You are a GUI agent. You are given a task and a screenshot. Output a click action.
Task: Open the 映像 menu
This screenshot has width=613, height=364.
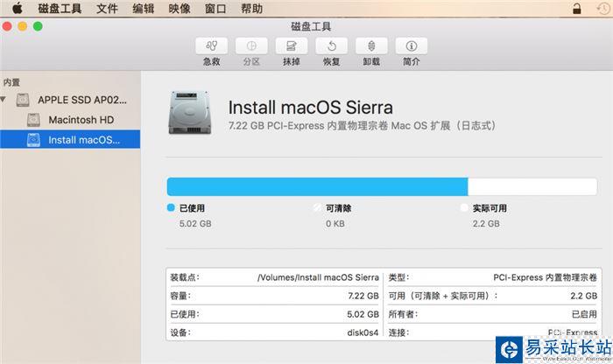tap(180, 9)
